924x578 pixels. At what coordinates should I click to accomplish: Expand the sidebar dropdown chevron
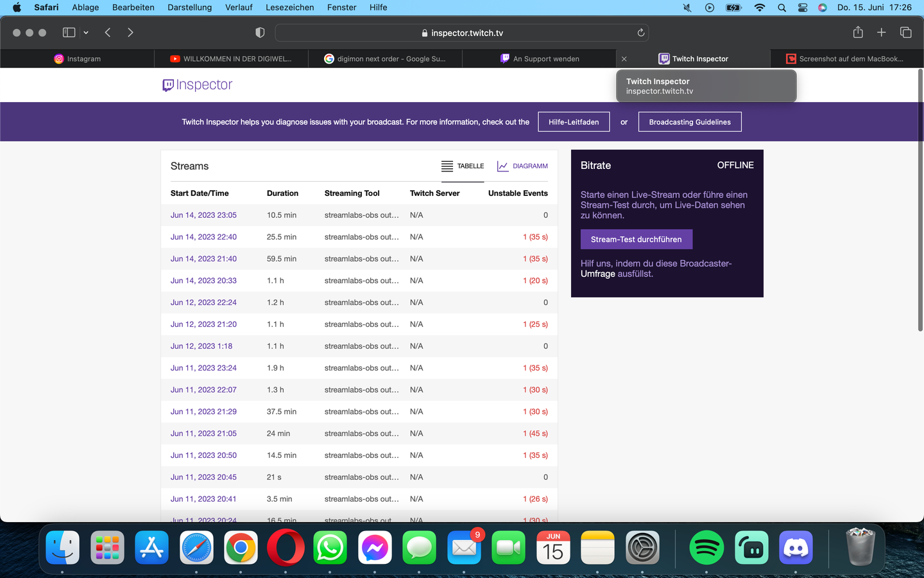86,33
